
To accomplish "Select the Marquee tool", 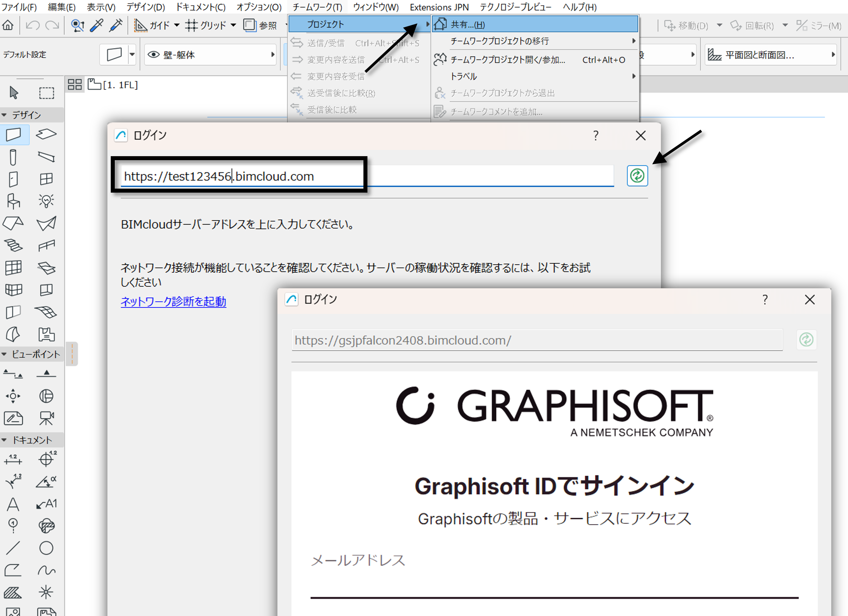I will [47, 93].
